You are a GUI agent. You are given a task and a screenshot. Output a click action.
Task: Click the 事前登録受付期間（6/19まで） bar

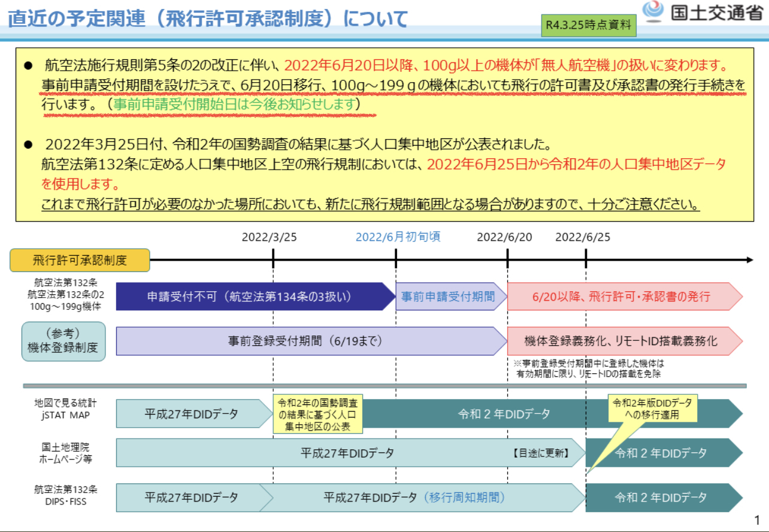point(305,341)
